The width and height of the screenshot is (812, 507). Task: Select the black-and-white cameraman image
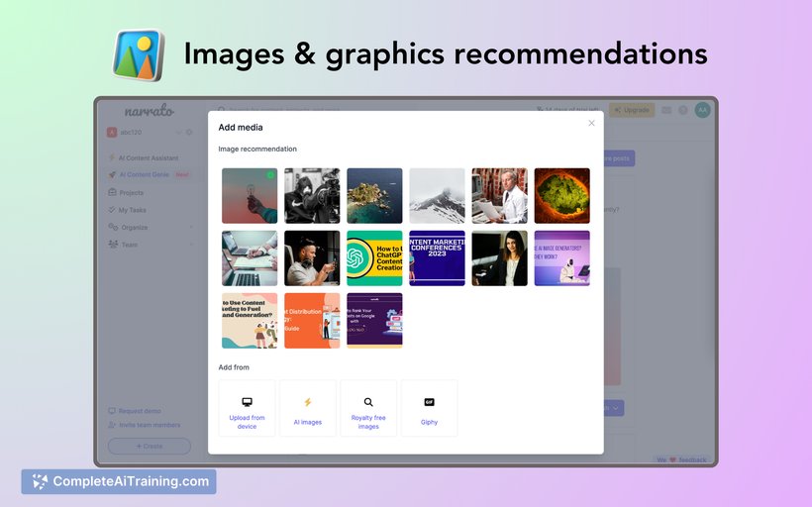tap(312, 196)
